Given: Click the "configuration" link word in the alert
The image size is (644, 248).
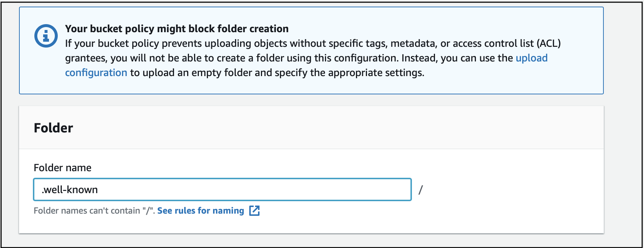Looking at the screenshot, I should (96, 73).
